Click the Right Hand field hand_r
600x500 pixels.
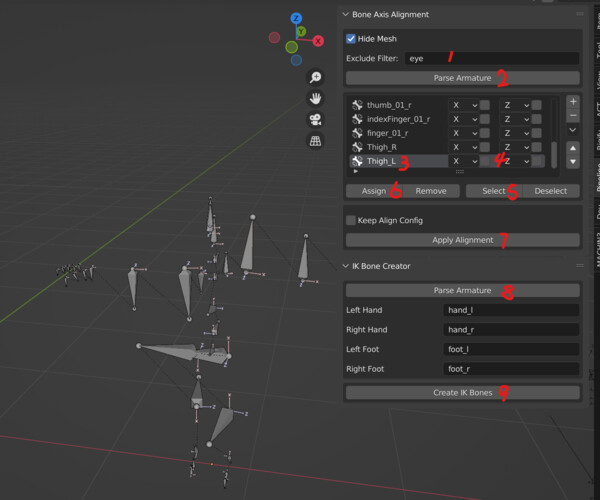pyautogui.click(x=511, y=329)
